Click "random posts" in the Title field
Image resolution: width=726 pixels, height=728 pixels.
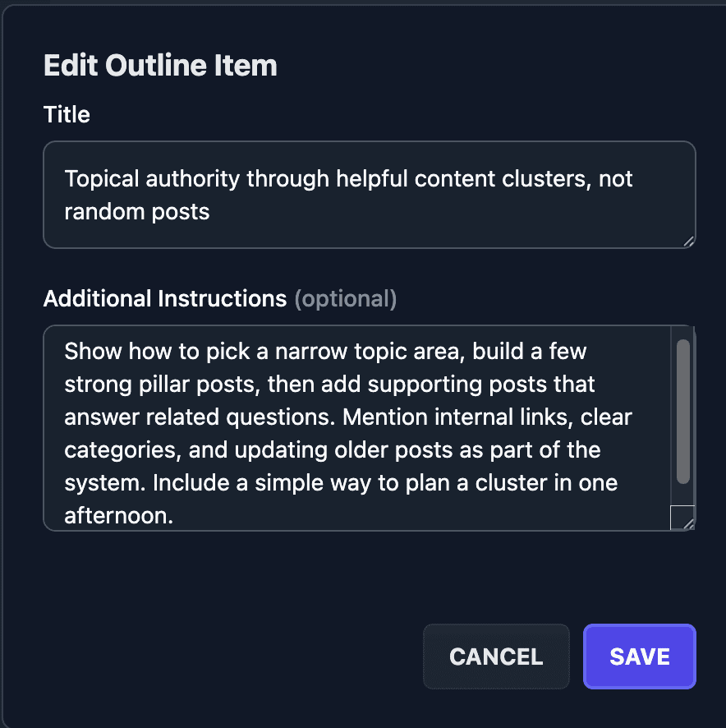tap(137, 211)
